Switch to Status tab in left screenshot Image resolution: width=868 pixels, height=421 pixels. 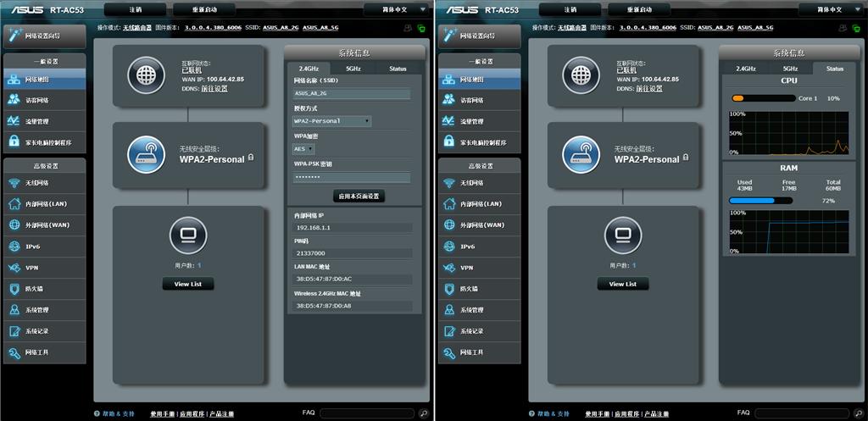(398, 69)
